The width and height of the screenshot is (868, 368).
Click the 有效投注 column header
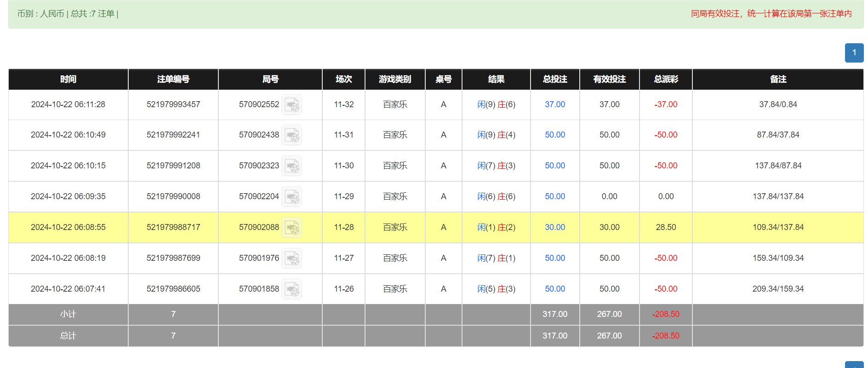609,79
